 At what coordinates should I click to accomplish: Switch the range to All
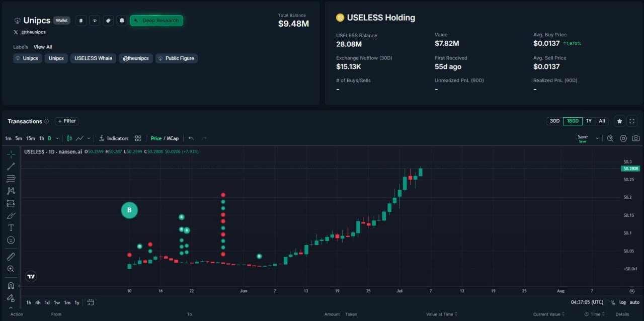pos(602,121)
